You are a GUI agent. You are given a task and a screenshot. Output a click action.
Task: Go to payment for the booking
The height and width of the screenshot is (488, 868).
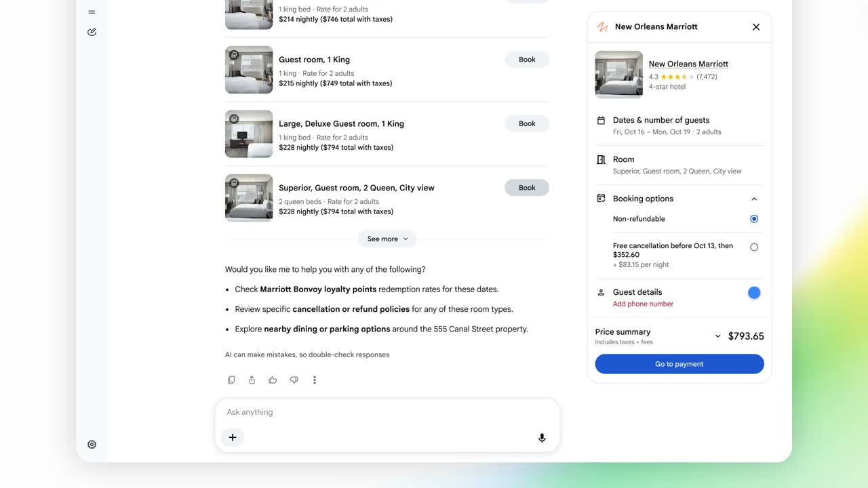(x=679, y=364)
